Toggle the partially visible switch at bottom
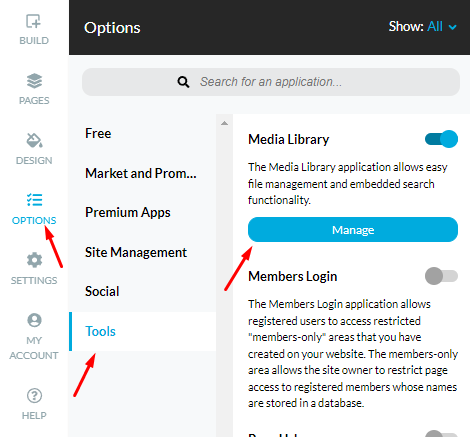The height and width of the screenshot is (437, 470). tap(441, 433)
